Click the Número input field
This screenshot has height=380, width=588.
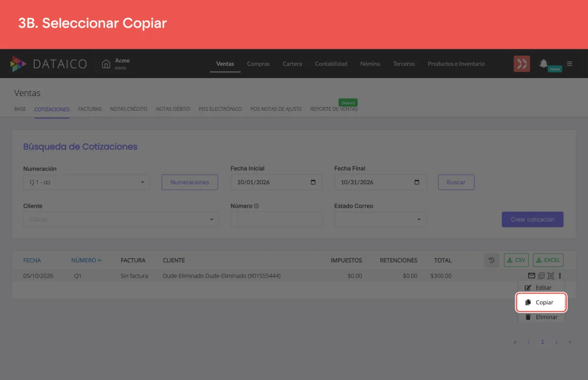click(277, 219)
